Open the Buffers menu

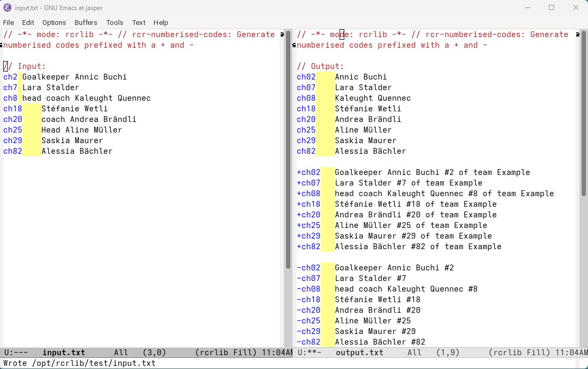click(86, 22)
